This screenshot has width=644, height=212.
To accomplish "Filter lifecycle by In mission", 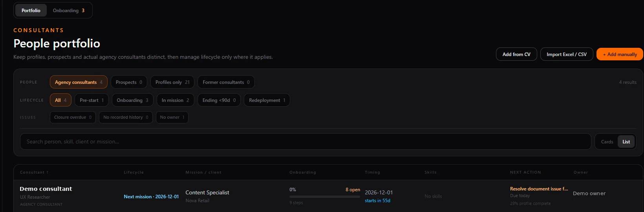I will coord(175,100).
